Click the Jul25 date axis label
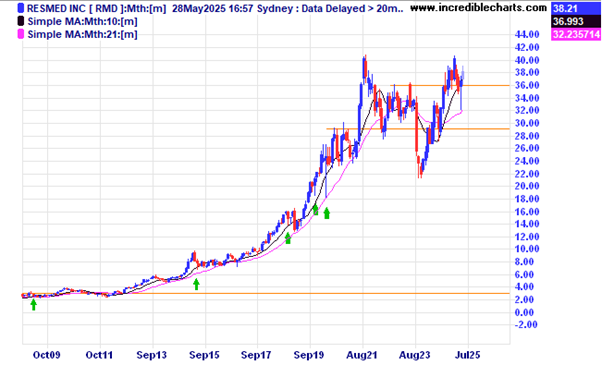This screenshot has width=602, height=365. point(467,355)
